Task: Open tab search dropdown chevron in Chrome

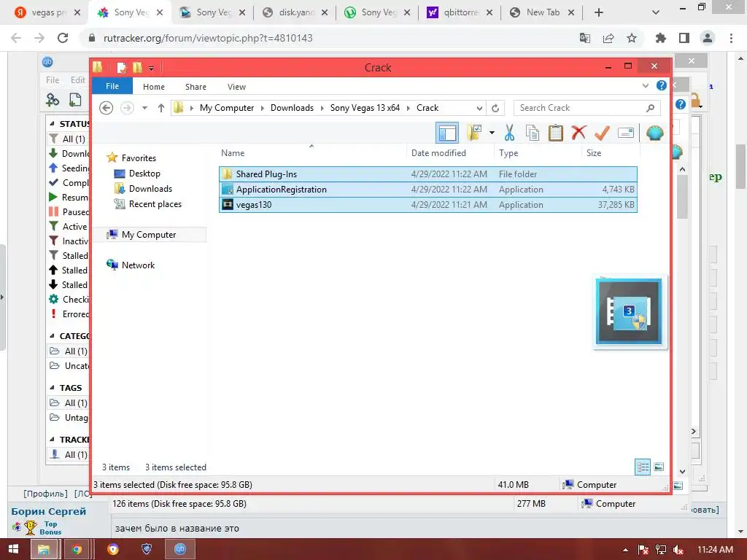Action: (656, 12)
